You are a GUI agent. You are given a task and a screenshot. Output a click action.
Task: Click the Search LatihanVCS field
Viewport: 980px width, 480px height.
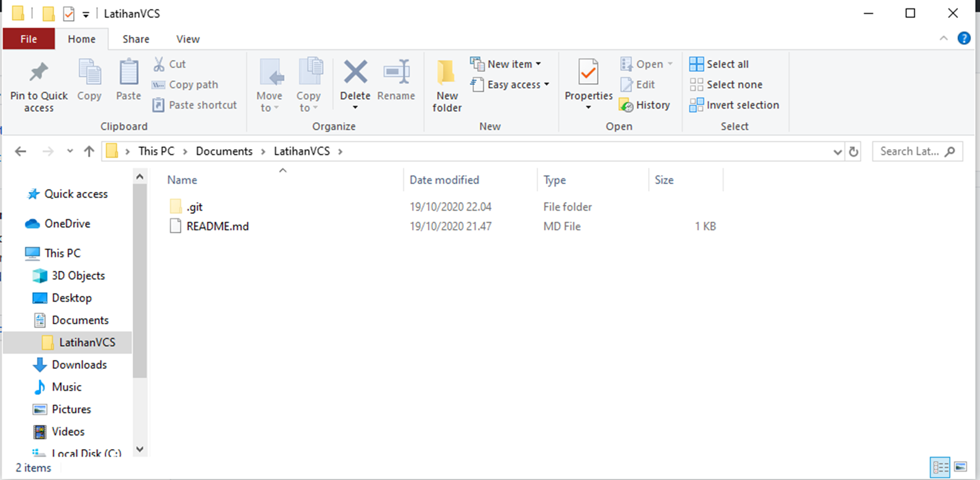click(917, 151)
